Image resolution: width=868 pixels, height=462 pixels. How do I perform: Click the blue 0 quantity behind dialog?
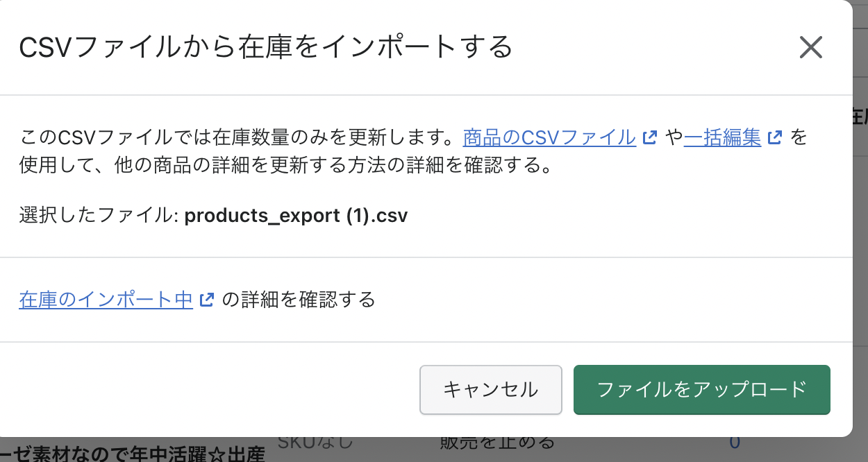point(734,443)
